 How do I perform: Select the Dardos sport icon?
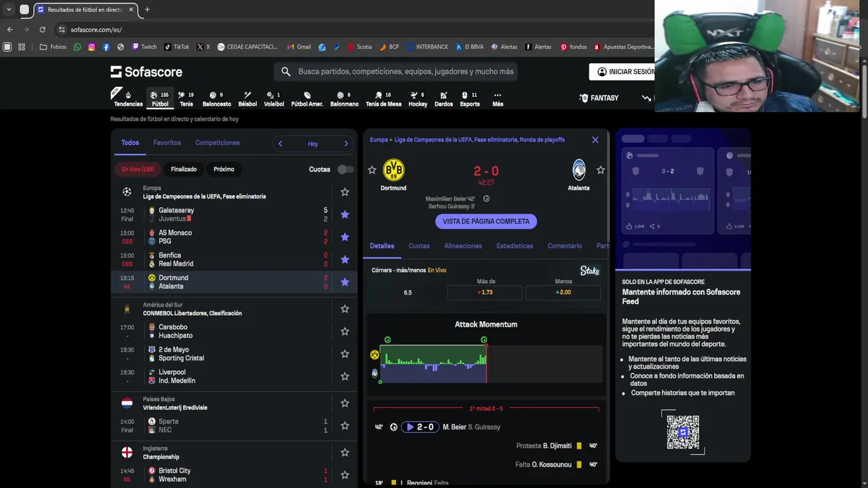click(443, 99)
